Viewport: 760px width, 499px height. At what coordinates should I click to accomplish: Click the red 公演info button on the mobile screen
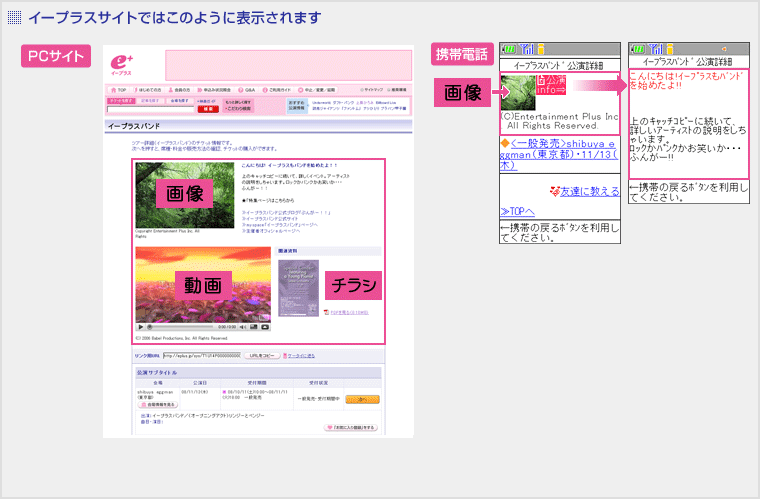(x=551, y=85)
